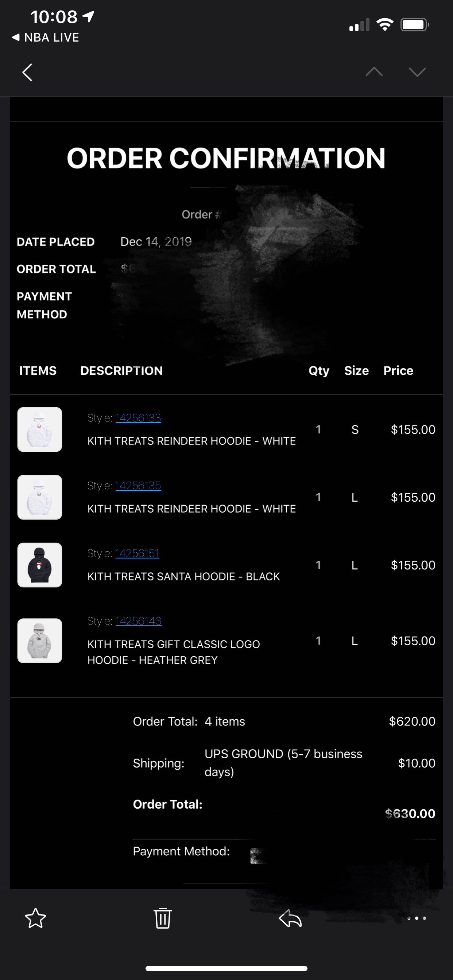Tap the 10:08 status bar clock

[x=54, y=17]
